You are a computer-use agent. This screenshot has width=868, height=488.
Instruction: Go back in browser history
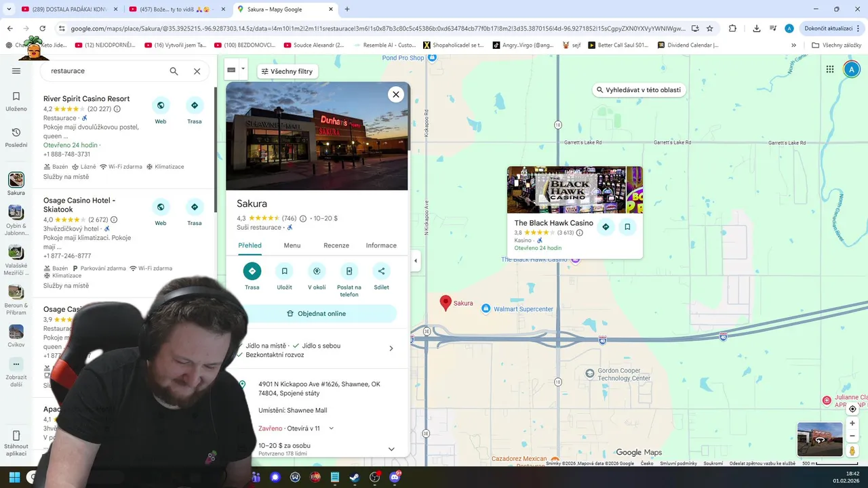(9, 28)
